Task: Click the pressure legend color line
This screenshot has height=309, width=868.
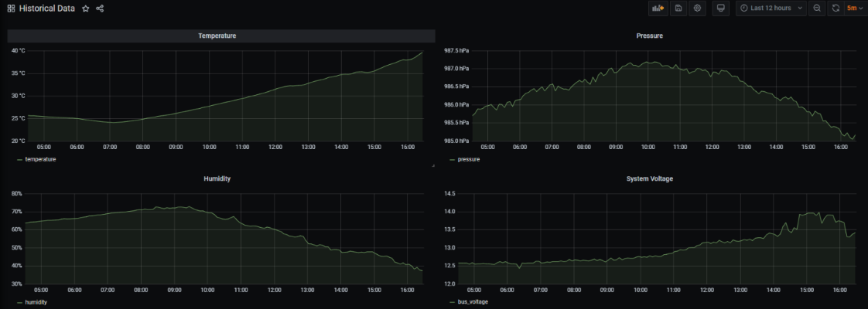Action: point(452,159)
